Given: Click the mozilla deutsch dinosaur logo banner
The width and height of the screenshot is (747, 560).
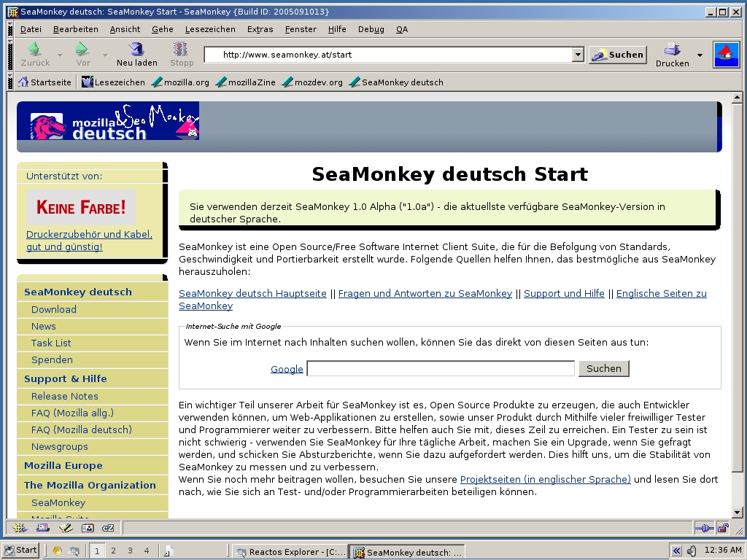Looking at the screenshot, I should 108,121.
